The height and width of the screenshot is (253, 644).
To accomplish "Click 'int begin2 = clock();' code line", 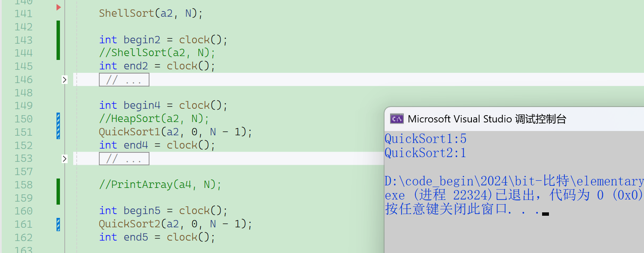I will (164, 40).
